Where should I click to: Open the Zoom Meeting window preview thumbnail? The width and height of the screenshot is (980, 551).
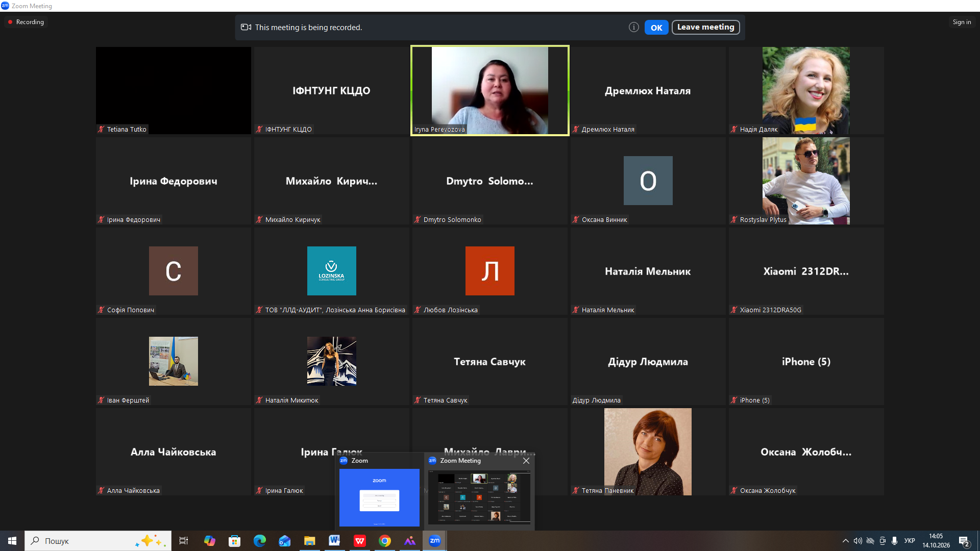[x=479, y=497]
